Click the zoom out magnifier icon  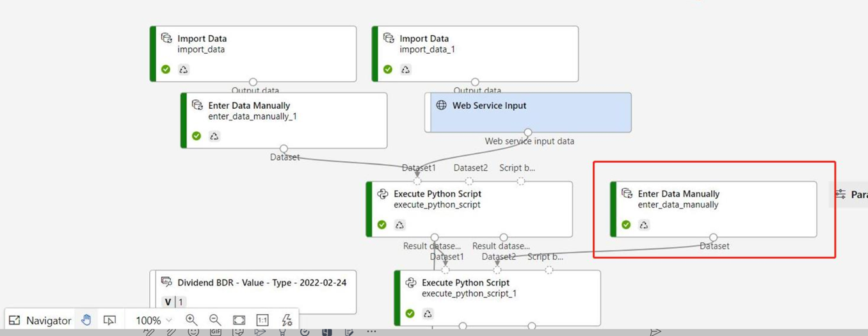coord(214,320)
